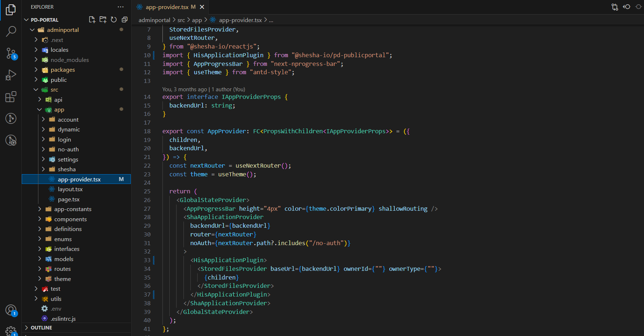Expand the test folder
Screen dimensions: 644x336
[36, 289]
